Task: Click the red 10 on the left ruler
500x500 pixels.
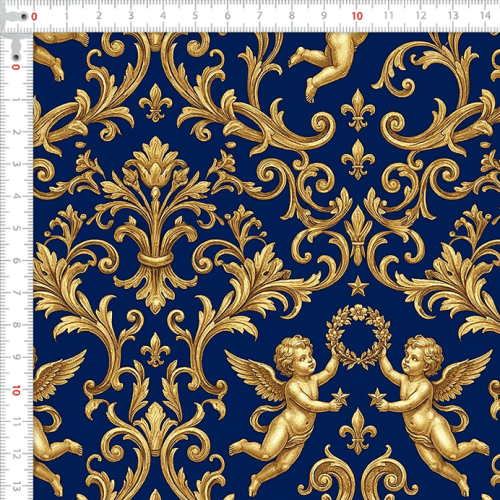Action: click(16, 390)
